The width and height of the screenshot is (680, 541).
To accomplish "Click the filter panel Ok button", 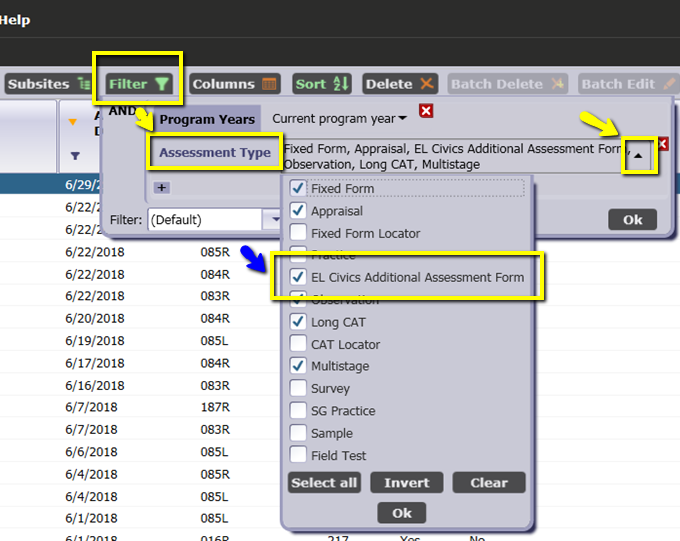I will (x=633, y=220).
